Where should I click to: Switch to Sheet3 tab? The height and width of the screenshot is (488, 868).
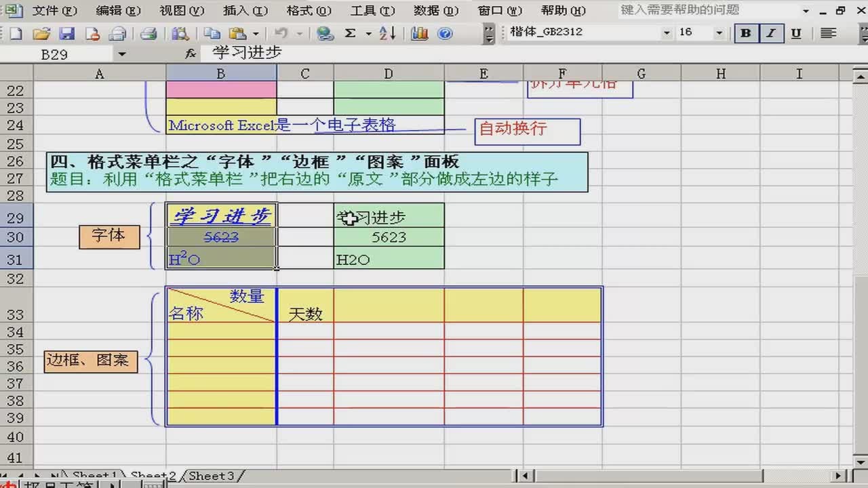coord(211,476)
